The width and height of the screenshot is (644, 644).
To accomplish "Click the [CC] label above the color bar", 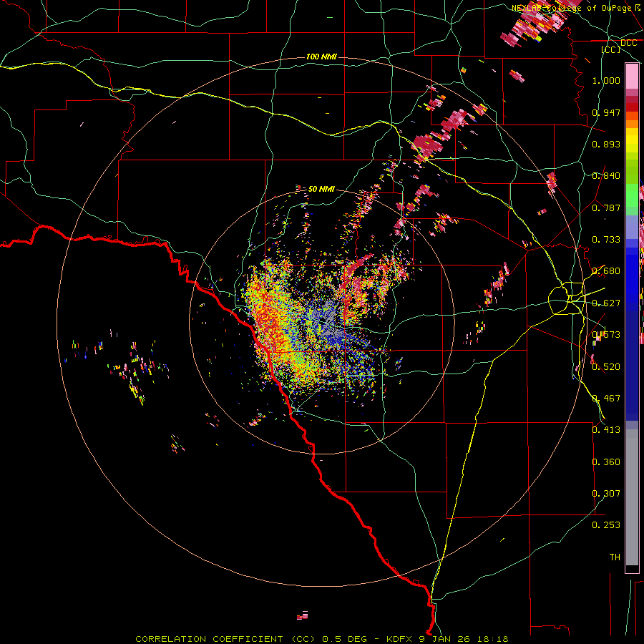I will click(x=611, y=49).
